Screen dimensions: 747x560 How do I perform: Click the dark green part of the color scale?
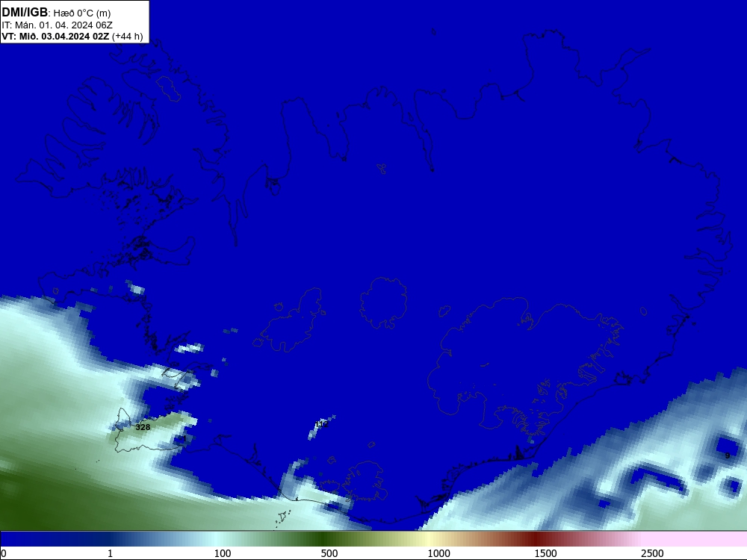pos(324,539)
